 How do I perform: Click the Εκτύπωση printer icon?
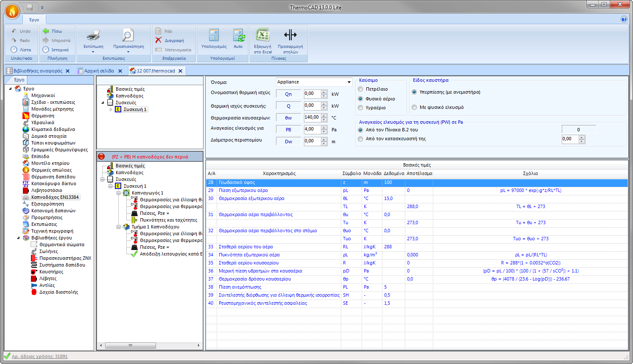click(x=93, y=35)
